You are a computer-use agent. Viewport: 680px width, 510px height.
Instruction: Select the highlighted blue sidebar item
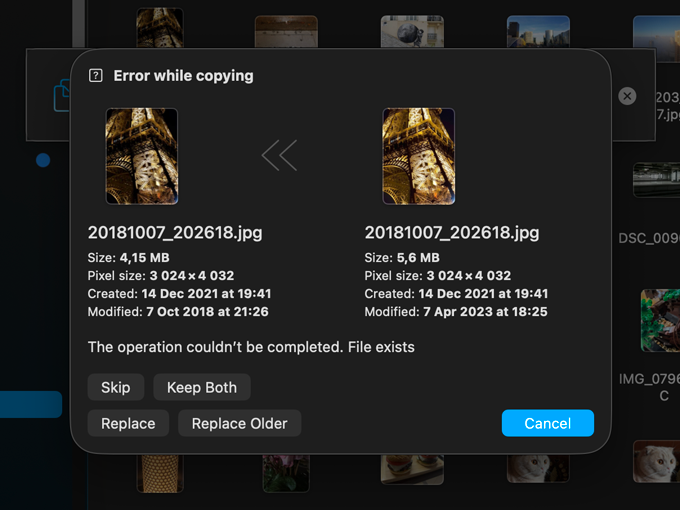pyautogui.click(x=30, y=404)
